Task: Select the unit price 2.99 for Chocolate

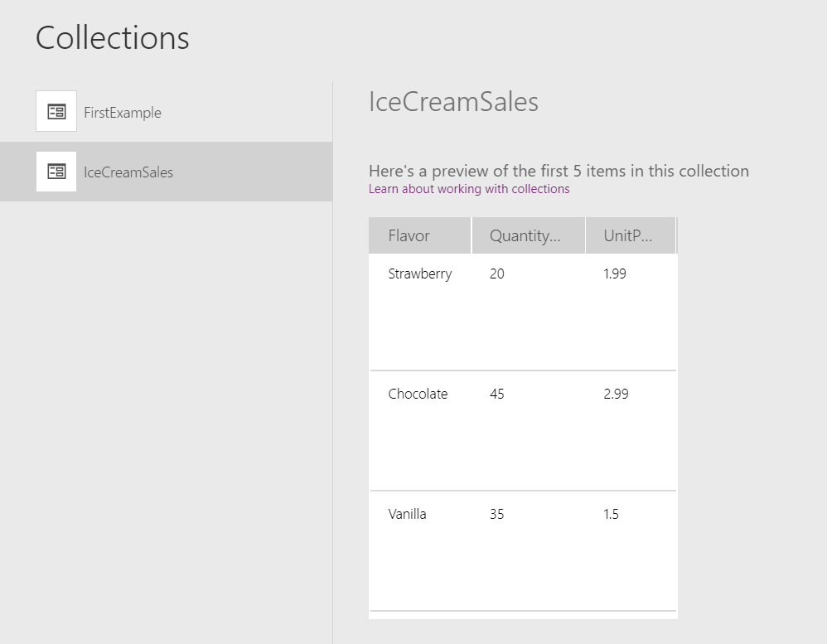Action: coord(616,394)
